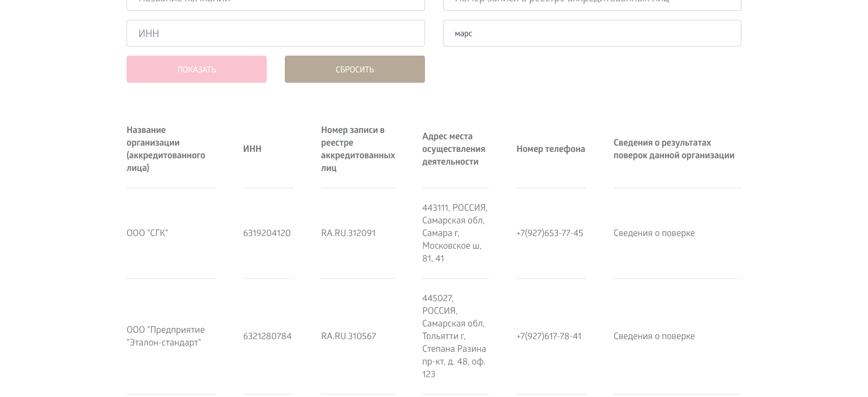Click registry record RA.RU.312091

348,233
